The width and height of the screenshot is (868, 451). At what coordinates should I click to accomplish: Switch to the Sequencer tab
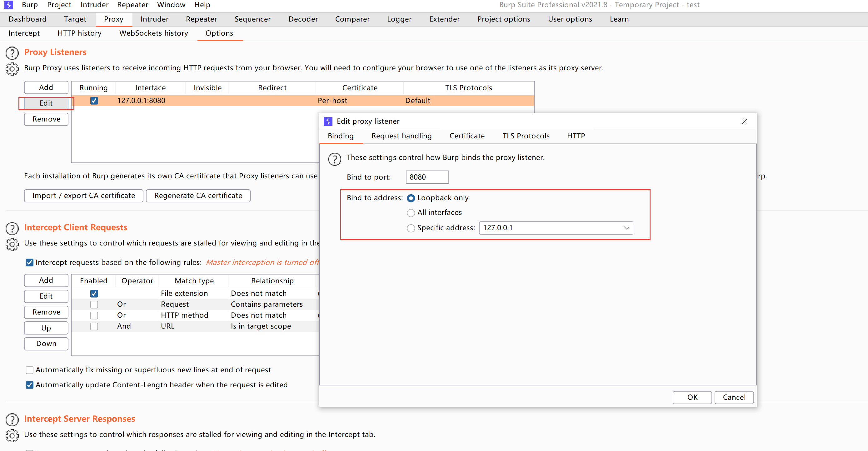[252, 19]
